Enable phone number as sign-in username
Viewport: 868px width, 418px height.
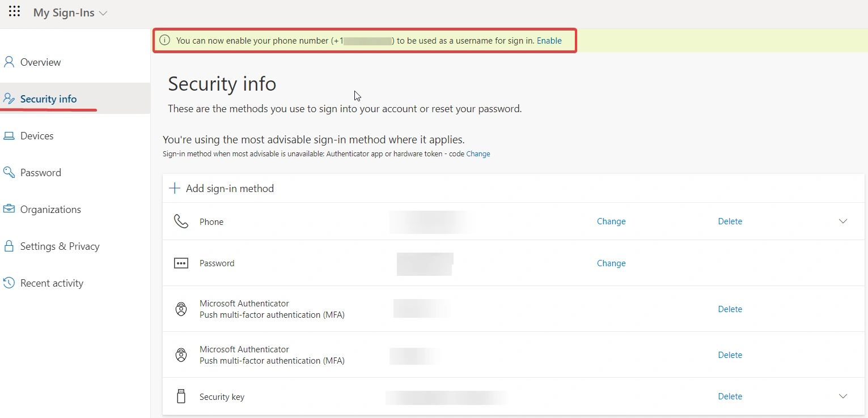pos(549,40)
